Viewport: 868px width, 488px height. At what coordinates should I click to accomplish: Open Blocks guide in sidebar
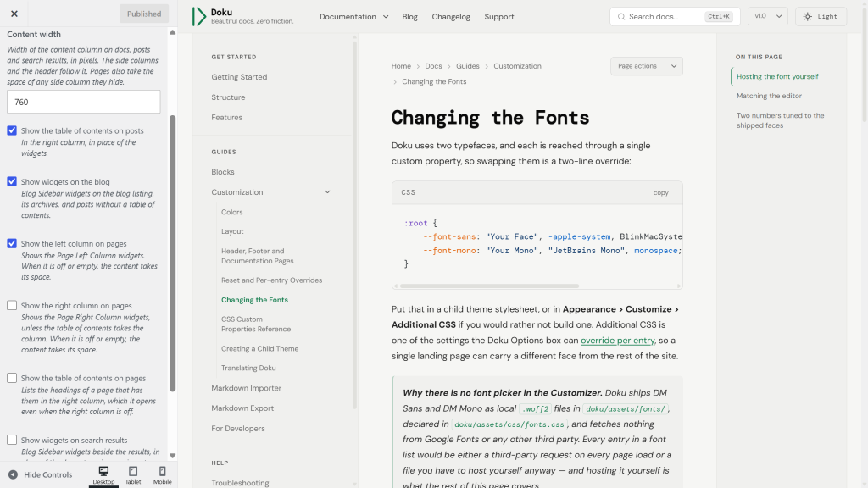coord(223,172)
